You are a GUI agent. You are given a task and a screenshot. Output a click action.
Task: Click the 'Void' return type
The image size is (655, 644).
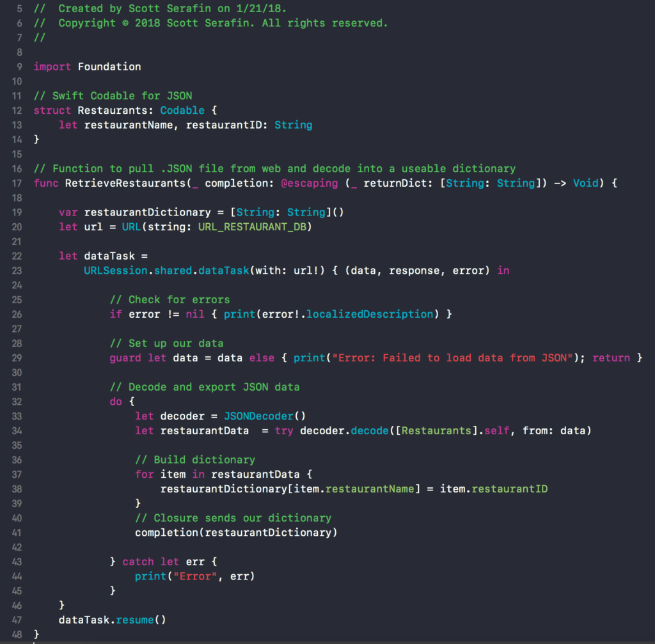pos(586,183)
